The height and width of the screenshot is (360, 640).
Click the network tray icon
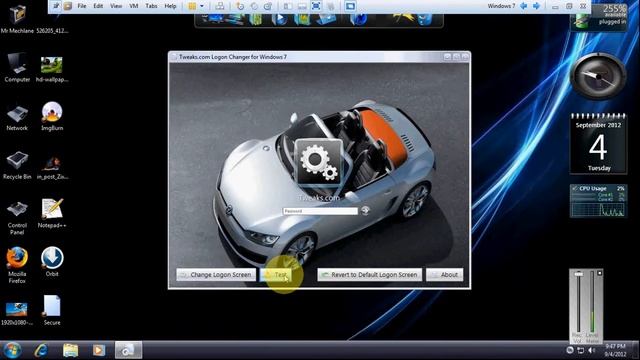point(580,350)
